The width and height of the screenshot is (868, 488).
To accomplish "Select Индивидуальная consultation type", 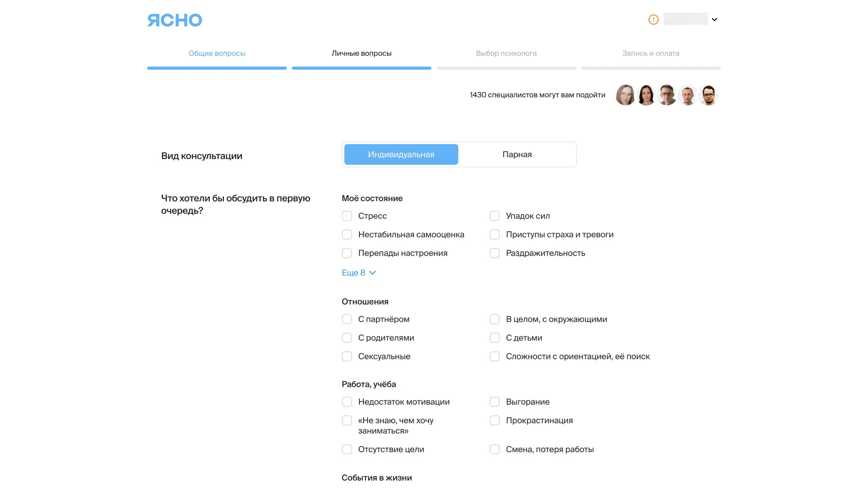I will 401,154.
